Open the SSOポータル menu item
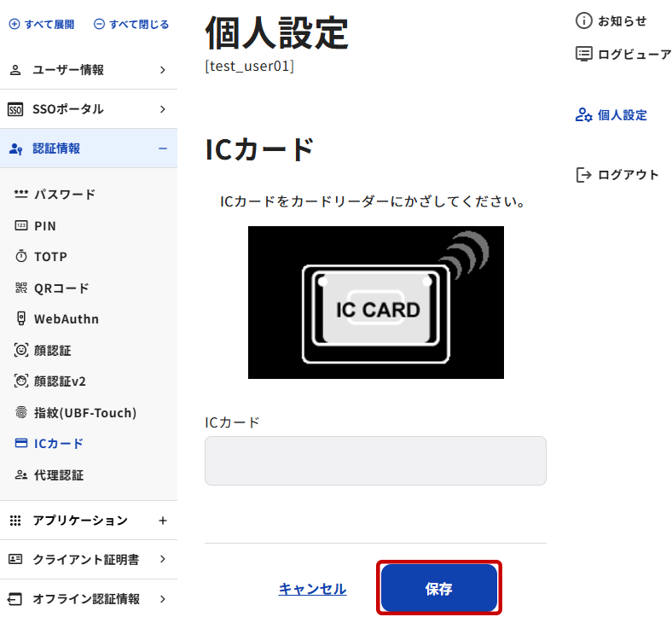This screenshot has height=617, width=672. (89, 109)
